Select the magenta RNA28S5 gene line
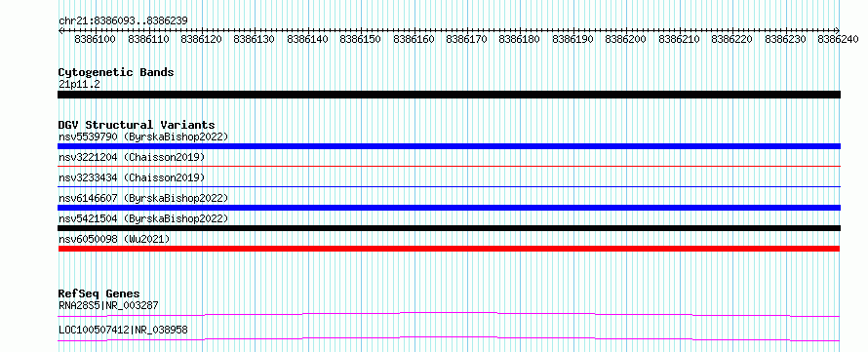Image resolution: width=868 pixels, height=352 pixels. pos(449,314)
